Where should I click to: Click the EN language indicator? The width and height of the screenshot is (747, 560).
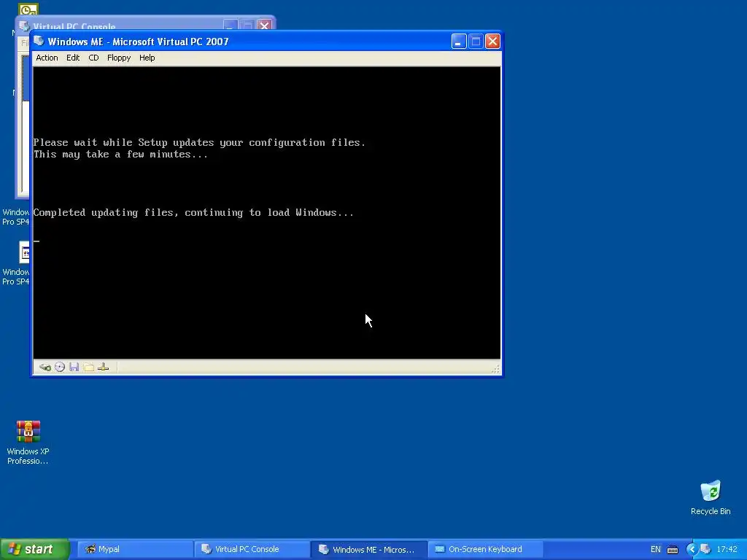[656, 549]
